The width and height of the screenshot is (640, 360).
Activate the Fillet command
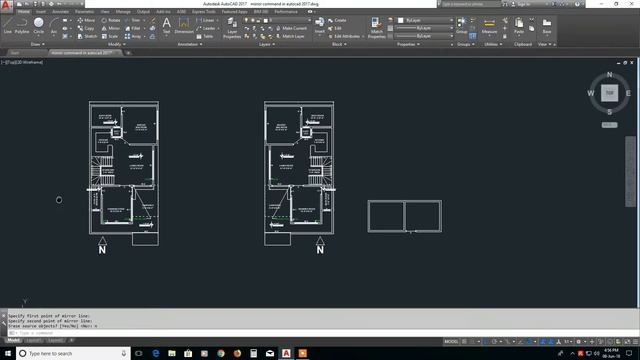click(133, 28)
